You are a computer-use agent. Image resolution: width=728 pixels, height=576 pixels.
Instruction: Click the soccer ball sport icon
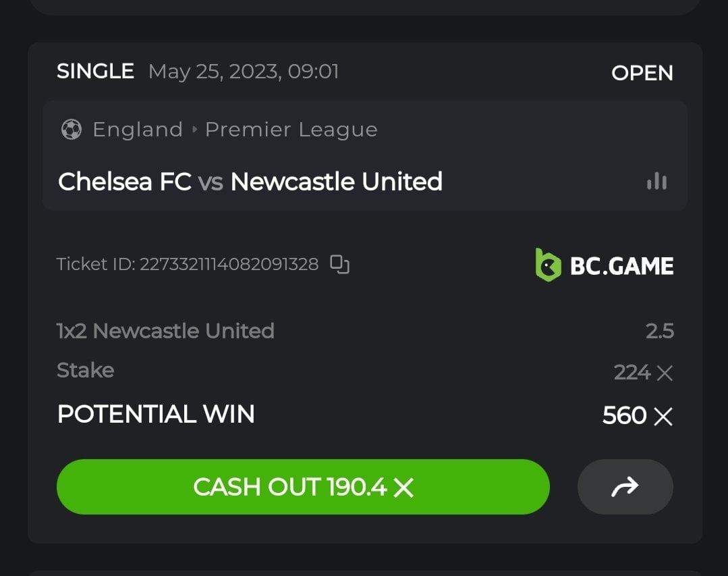[x=71, y=129]
